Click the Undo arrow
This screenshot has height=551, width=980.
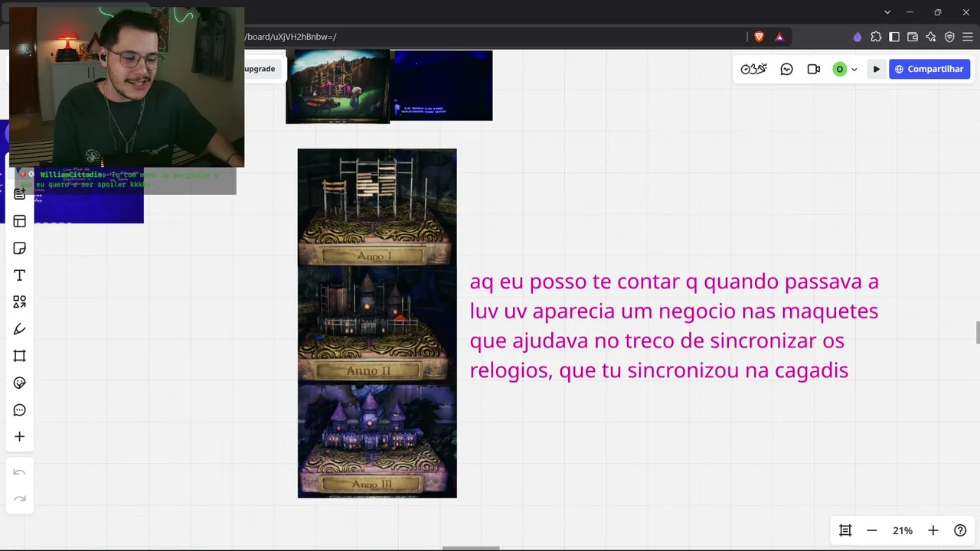pyautogui.click(x=20, y=472)
